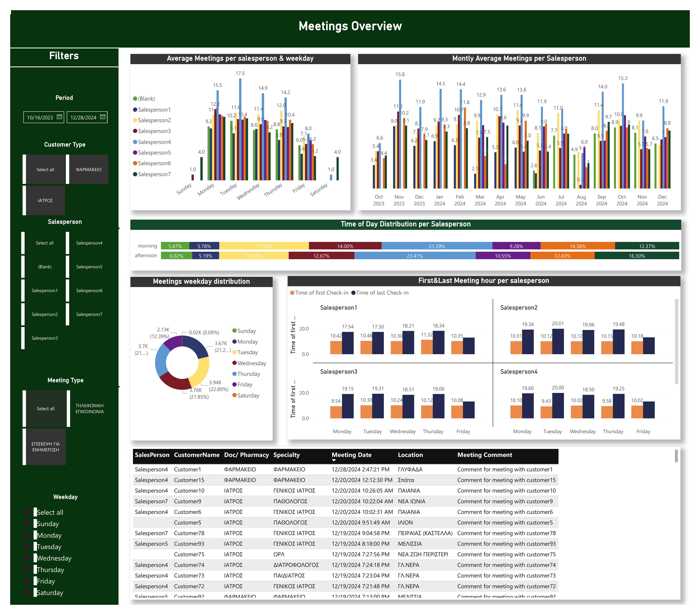Check the Monday weekday checkbox
Image resolution: width=700 pixels, height=615 pixels.
(27, 535)
